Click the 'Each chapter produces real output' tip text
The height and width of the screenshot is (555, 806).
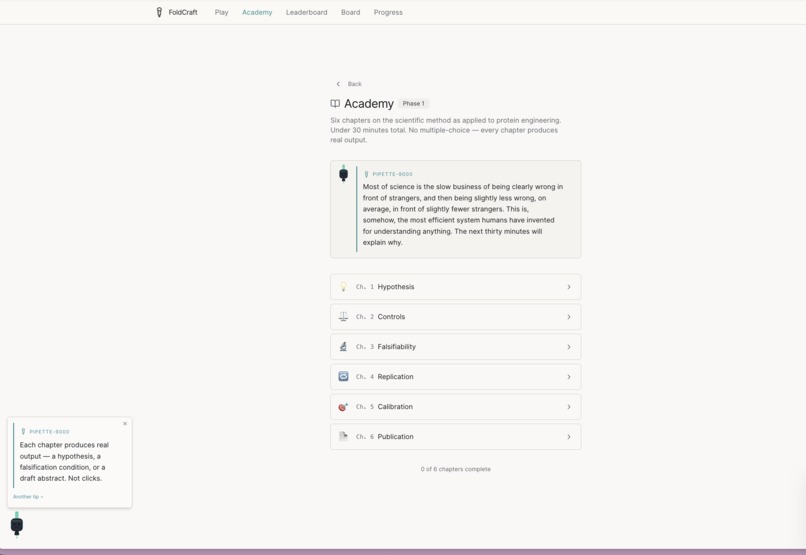pos(64,461)
